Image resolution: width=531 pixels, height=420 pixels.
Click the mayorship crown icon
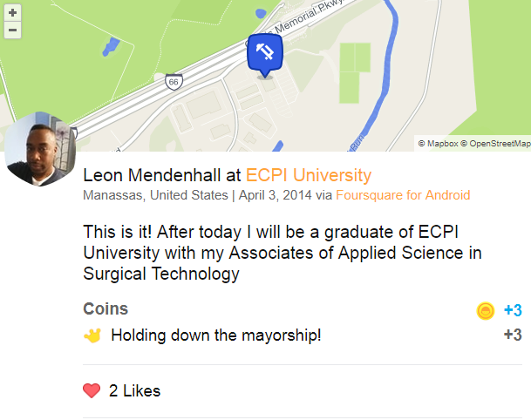click(92, 335)
